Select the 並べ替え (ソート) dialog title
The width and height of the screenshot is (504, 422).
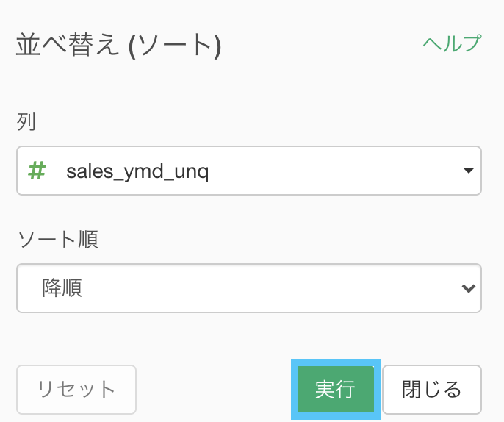pos(118,45)
